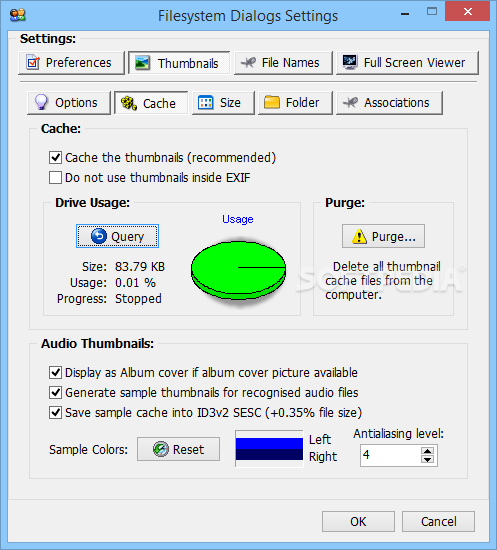Click the Size grid icon
The image size is (497, 550).
pyautogui.click(x=206, y=102)
